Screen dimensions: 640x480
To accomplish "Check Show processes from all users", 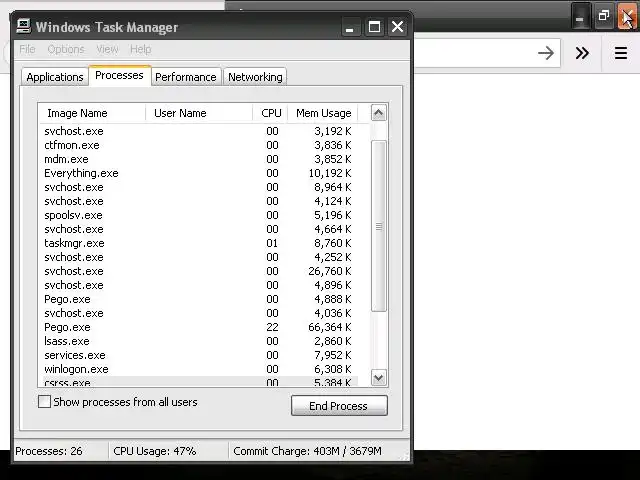I will (x=44, y=402).
